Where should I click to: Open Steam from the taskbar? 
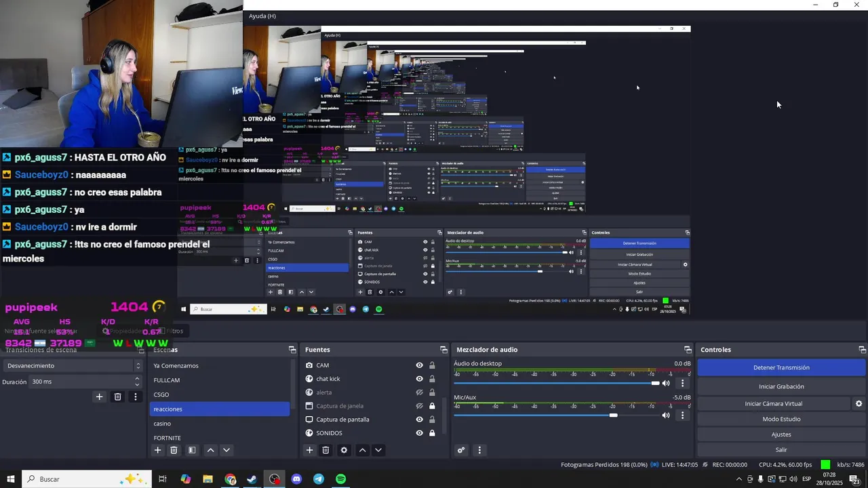[x=252, y=479]
